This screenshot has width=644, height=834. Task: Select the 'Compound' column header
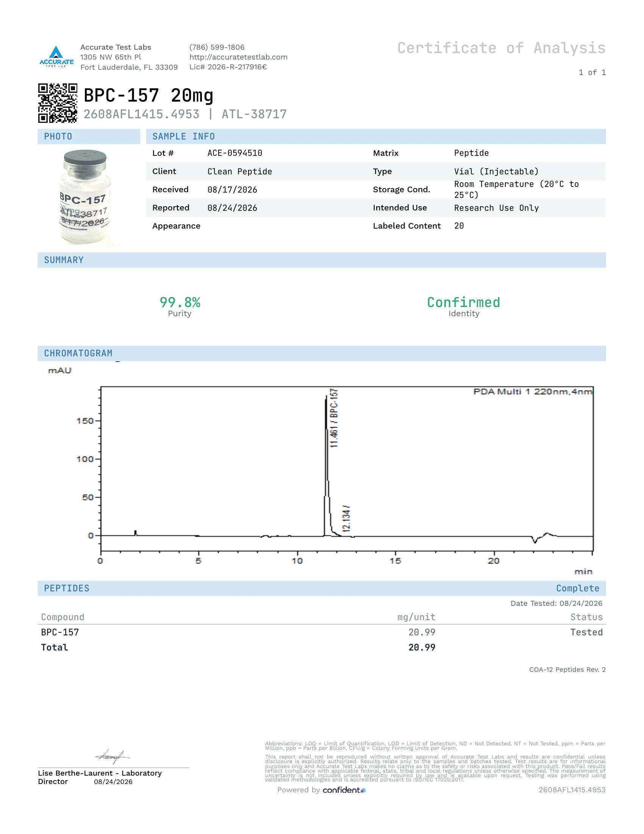[63, 617]
